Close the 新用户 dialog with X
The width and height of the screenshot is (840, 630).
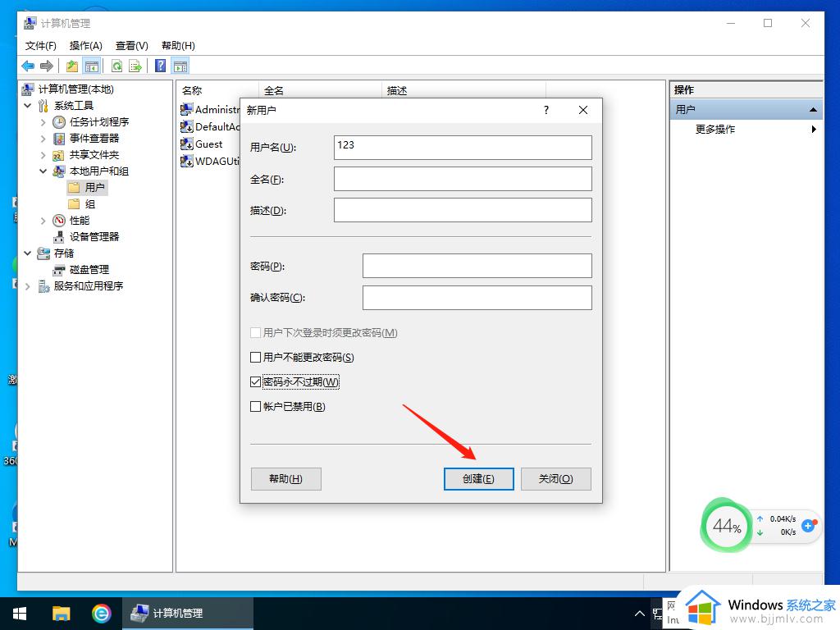(x=583, y=110)
